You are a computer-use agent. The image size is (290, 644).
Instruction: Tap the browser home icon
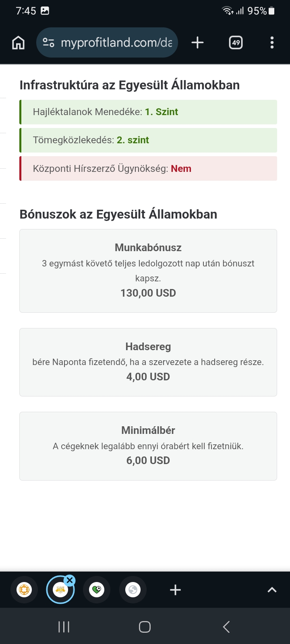coord(19,43)
